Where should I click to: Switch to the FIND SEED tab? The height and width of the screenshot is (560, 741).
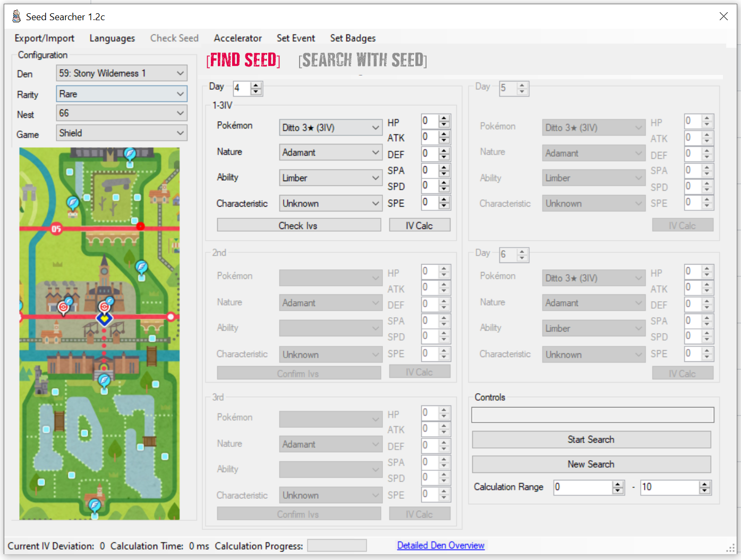[243, 60]
